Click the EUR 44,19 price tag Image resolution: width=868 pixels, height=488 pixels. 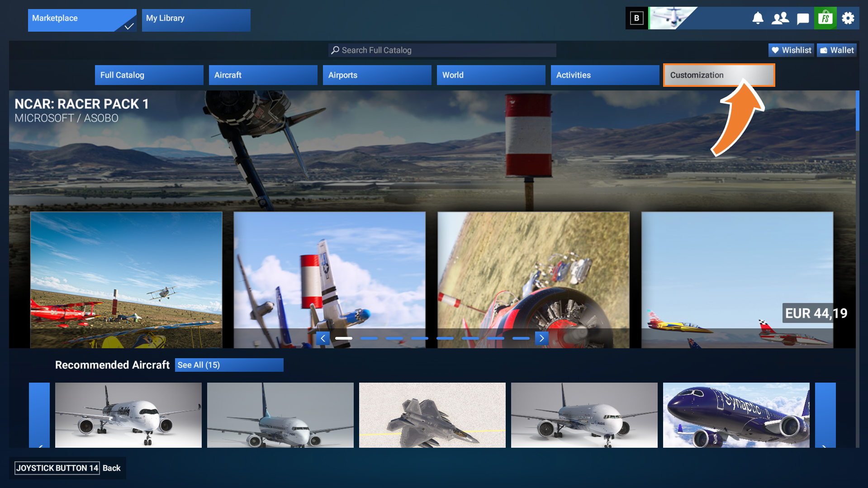(x=816, y=313)
